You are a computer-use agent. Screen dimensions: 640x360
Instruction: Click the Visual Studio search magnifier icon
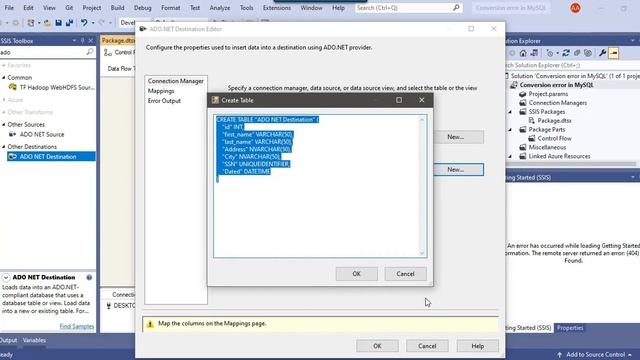[x=456, y=8]
